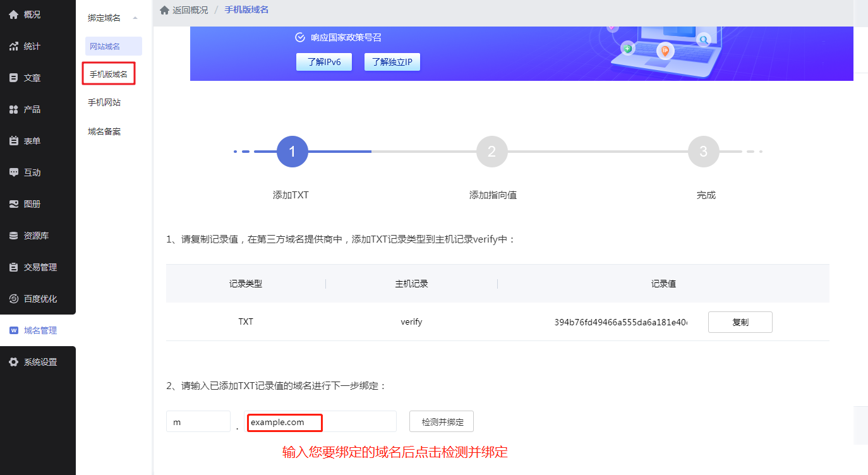Screen dimensions: 868x475
Task: Focus the subdomain prefix field containing m
Action: 198,422
